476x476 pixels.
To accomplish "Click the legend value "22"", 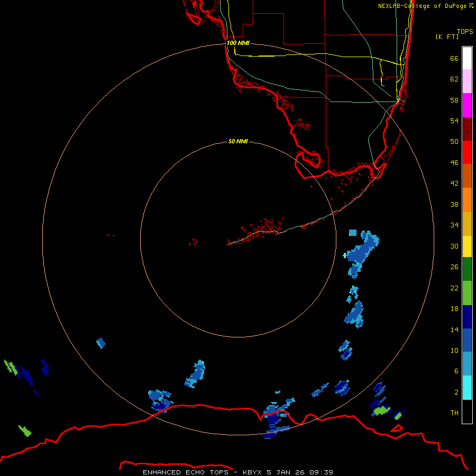I will click(454, 288).
